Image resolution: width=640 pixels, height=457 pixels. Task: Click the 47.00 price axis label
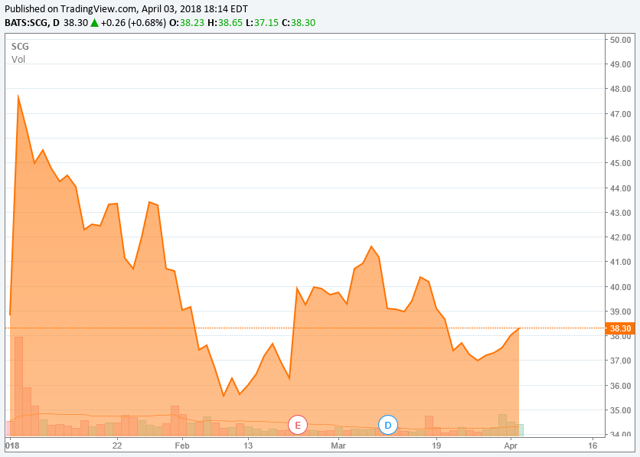pos(620,114)
